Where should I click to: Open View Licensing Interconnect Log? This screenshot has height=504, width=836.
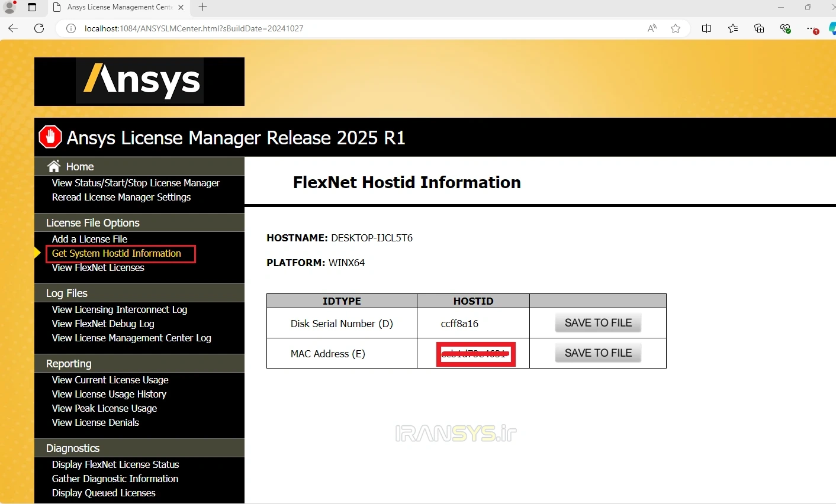(x=120, y=309)
